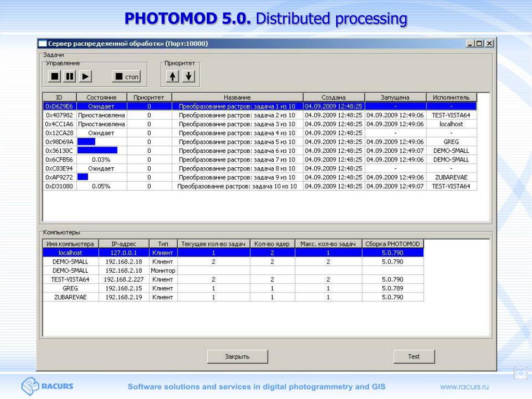Image resolution: width=532 pixels, height=399 pixels.
Task: Lower task priority with down arrow
Action: [188, 76]
